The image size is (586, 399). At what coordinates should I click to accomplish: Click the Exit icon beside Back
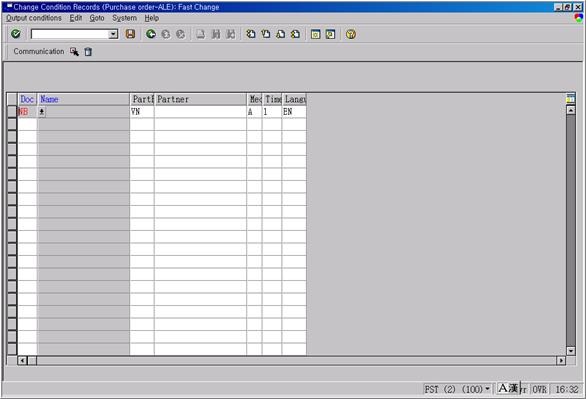tap(166, 34)
